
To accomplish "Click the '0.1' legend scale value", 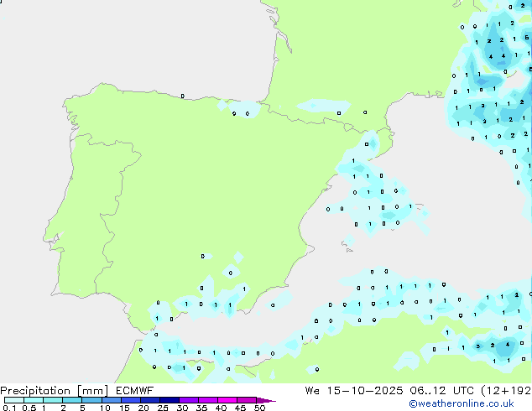I will tap(9, 408).
